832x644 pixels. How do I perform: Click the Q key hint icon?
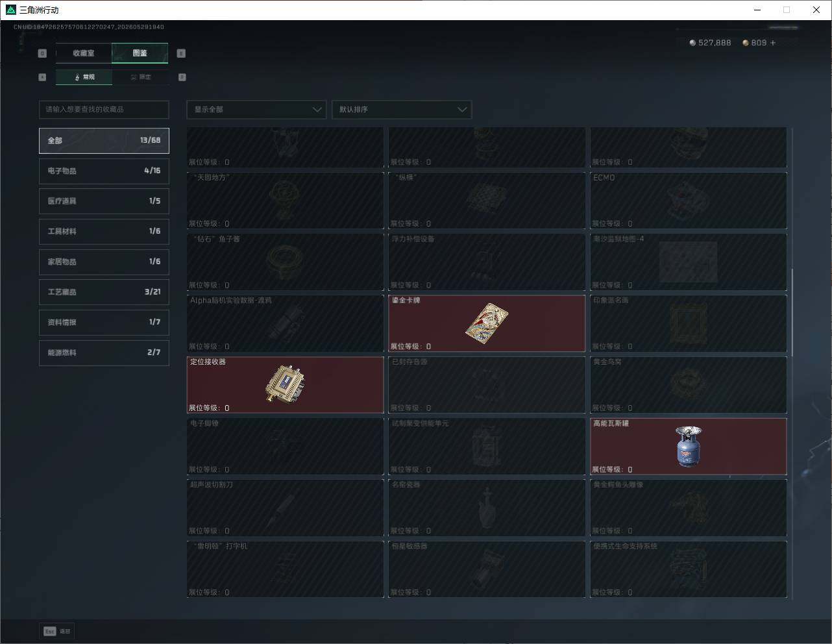point(42,53)
